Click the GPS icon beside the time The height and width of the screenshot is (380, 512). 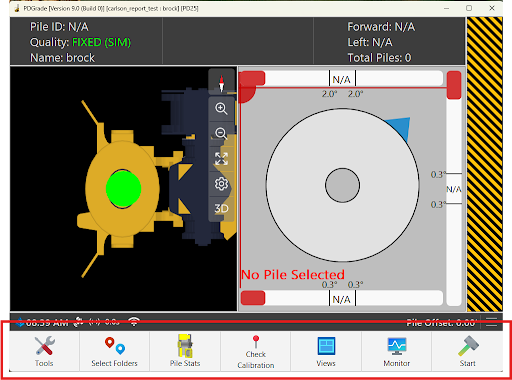click(x=20, y=322)
